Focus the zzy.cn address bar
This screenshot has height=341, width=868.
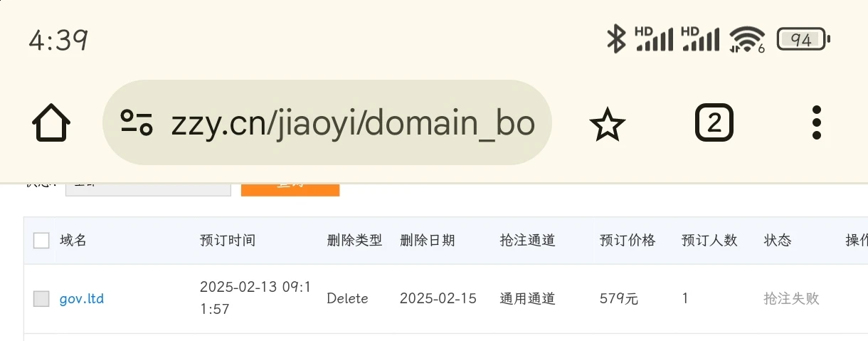point(352,124)
